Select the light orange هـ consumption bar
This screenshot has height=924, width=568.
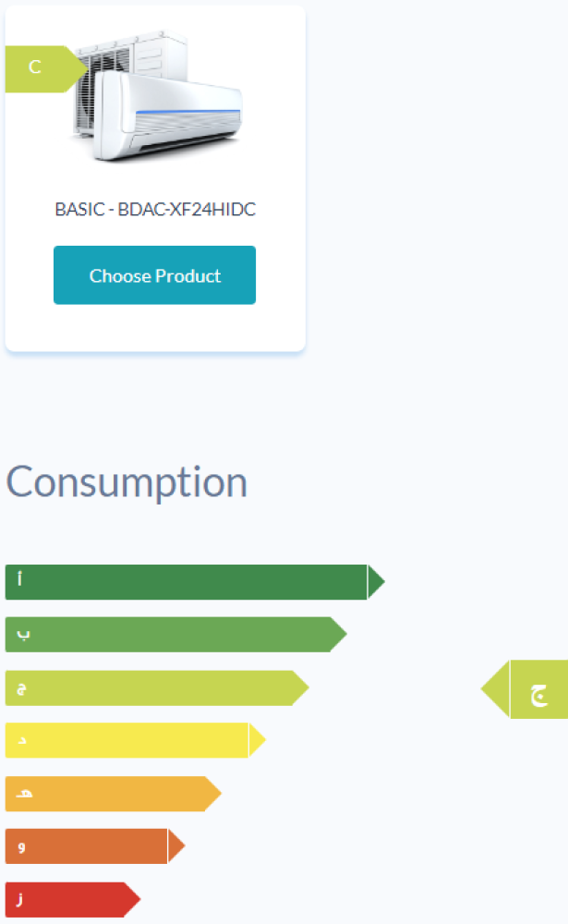tap(104, 794)
